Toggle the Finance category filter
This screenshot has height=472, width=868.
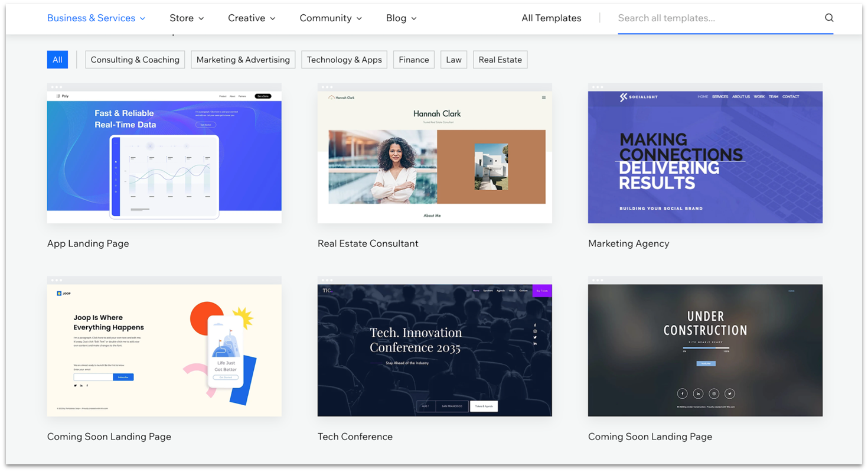click(413, 59)
